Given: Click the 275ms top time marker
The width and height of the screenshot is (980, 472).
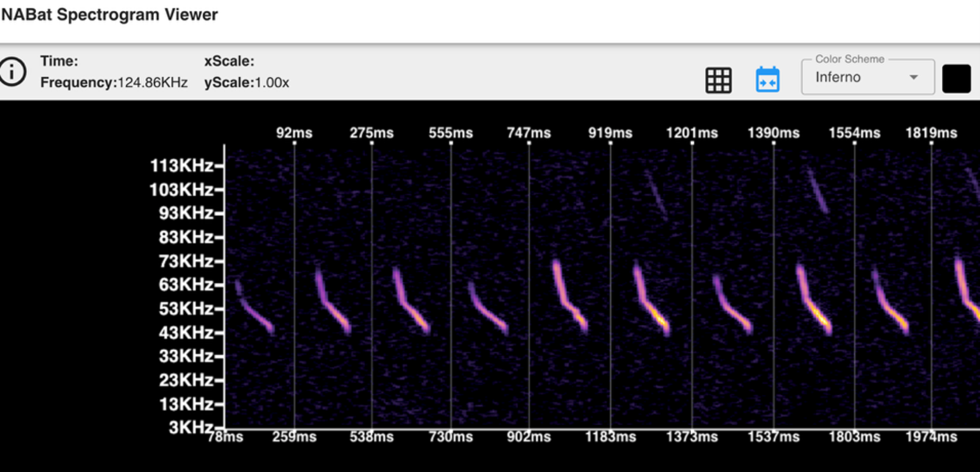Looking at the screenshot, I should point(371,133).
